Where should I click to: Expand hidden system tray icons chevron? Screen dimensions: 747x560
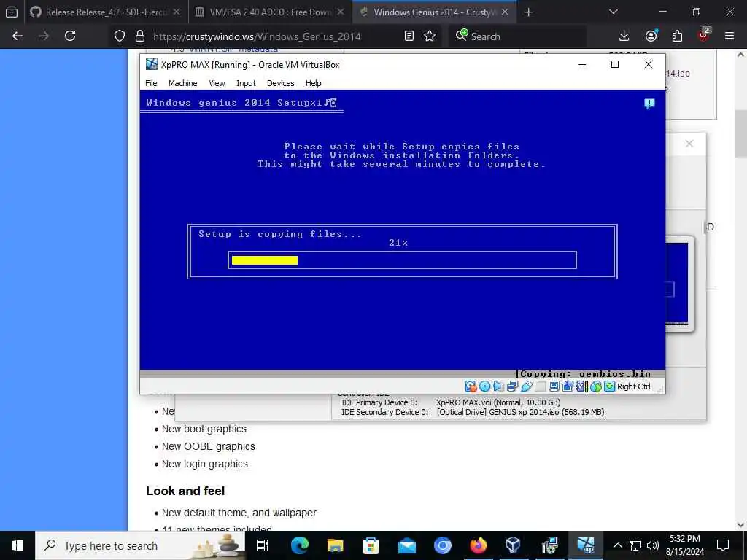click(617, 545)
